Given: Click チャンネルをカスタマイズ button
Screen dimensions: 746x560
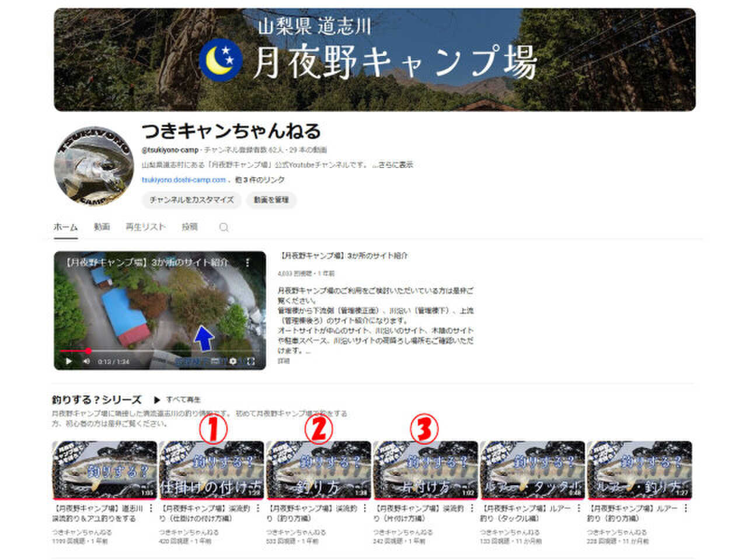Looking at the screenshot, I should point(191,199).
